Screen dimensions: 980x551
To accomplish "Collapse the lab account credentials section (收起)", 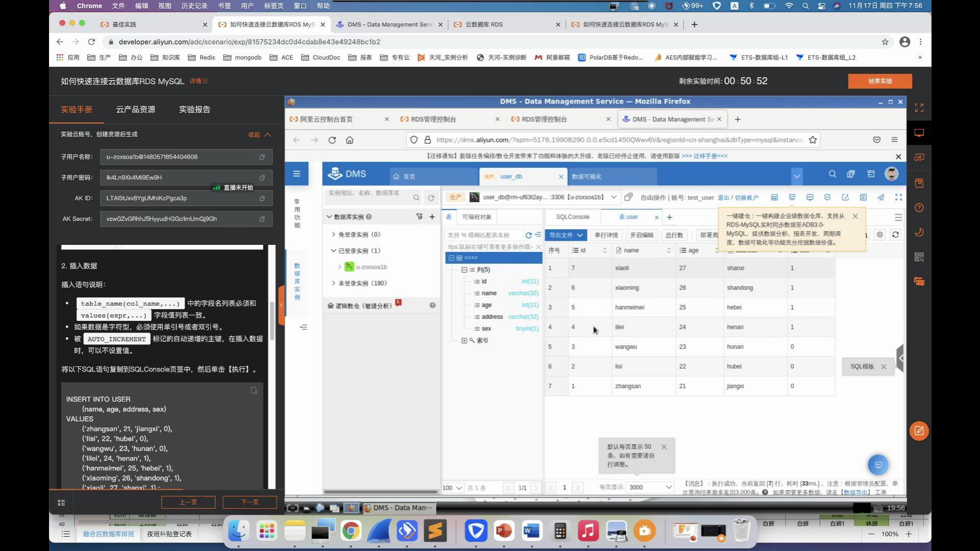I will pos(259,135).
